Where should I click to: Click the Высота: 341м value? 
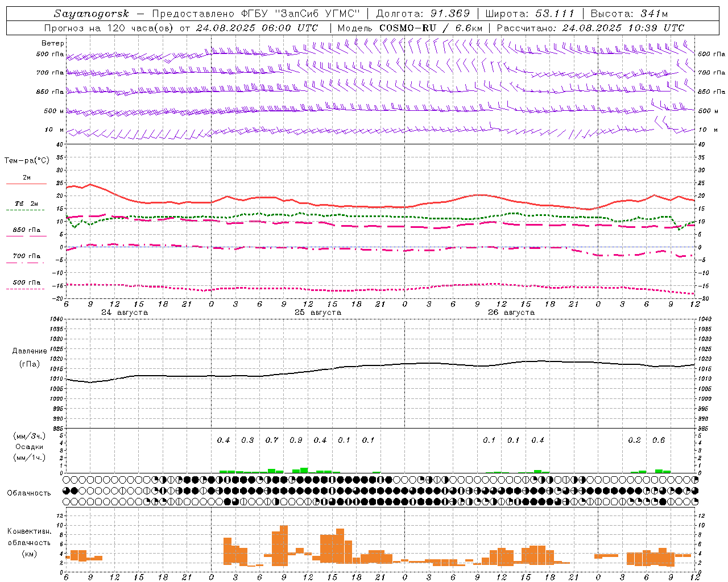tap(629, 14)
